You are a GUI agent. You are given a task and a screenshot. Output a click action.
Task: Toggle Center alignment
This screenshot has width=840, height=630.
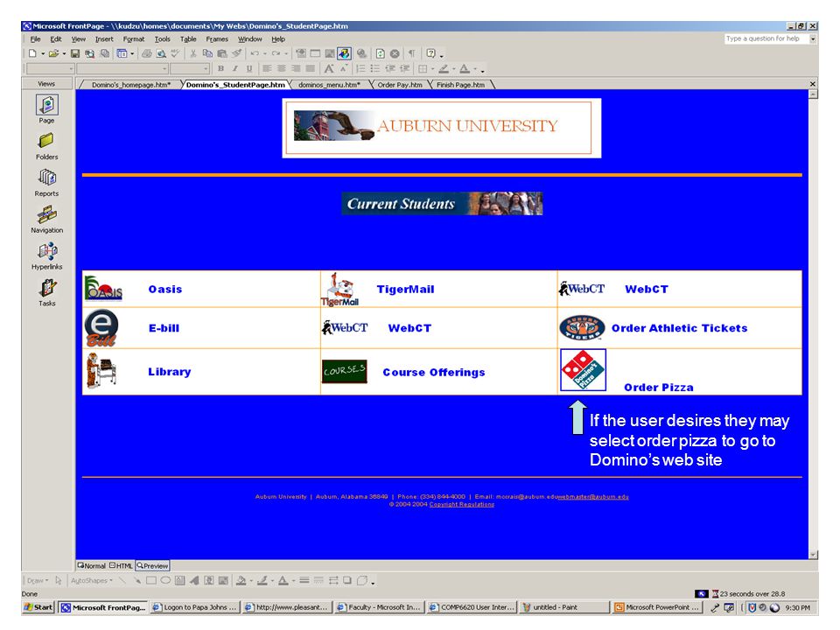click(x=281, y=68)
